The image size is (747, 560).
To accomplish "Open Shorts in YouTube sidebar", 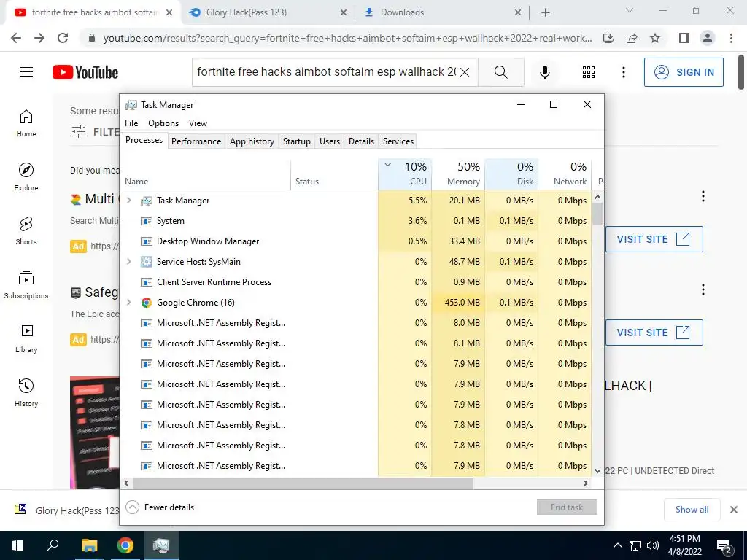I will click(x=26, y=230).
